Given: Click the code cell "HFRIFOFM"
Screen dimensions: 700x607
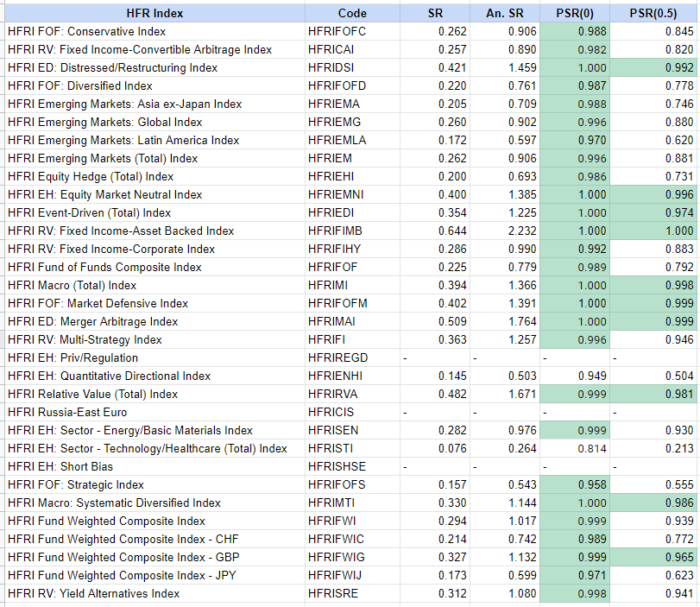Looking at the screenshot, I should [352, 304].
